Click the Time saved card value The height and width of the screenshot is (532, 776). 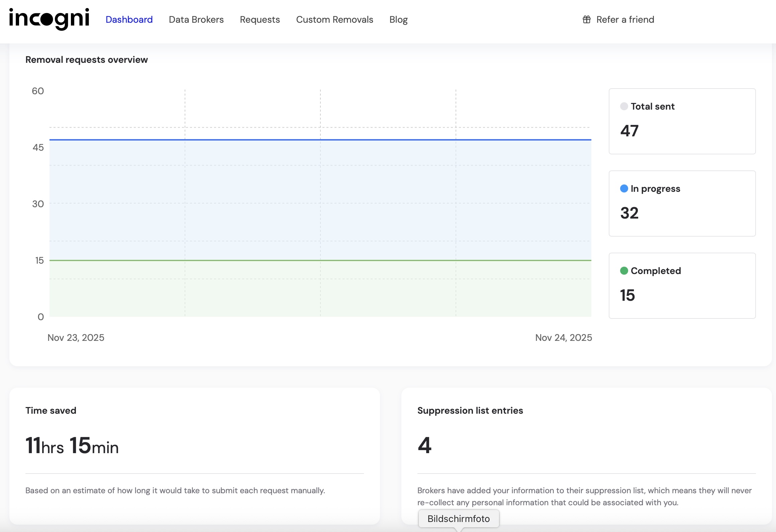(x=72, y=445)
